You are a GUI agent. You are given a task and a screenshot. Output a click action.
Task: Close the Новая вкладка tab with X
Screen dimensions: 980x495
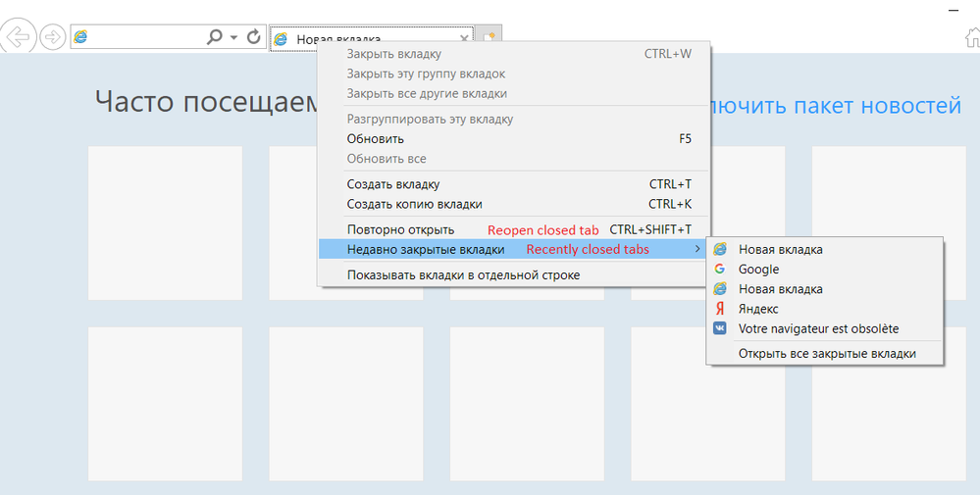[x=464, y=38]
